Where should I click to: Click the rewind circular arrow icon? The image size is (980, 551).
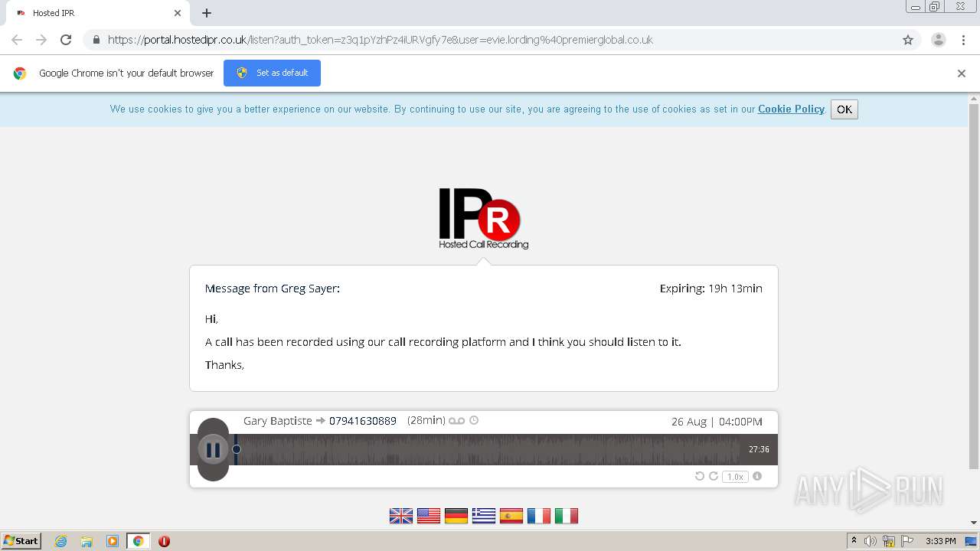tap(699, 476)
